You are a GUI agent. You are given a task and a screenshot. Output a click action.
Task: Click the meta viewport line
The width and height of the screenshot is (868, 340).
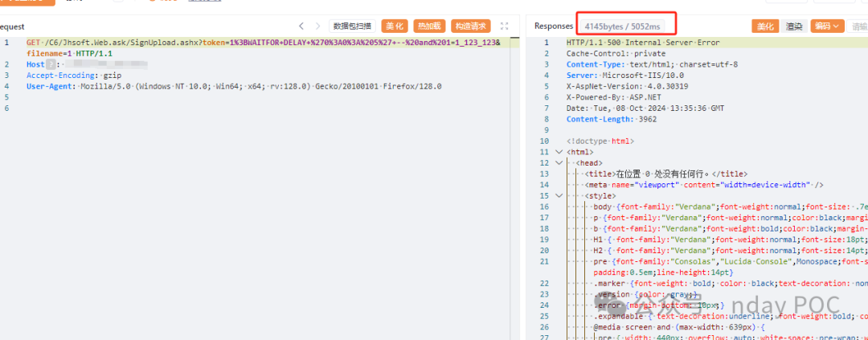(x=704, y=184)
